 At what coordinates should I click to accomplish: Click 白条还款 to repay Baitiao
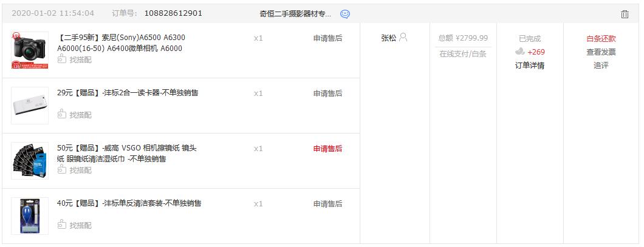pos(600,39)
